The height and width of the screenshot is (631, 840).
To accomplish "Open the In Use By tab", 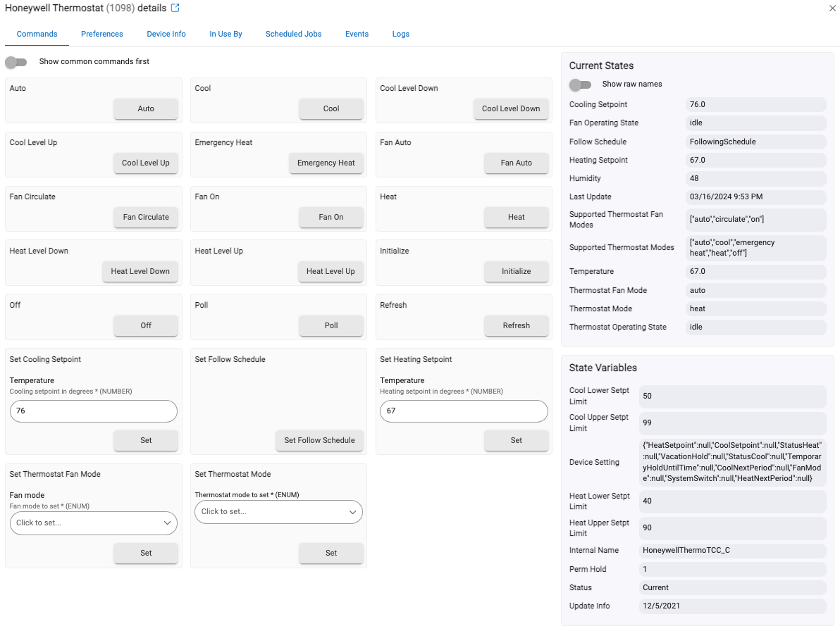I will click(226, 34).
